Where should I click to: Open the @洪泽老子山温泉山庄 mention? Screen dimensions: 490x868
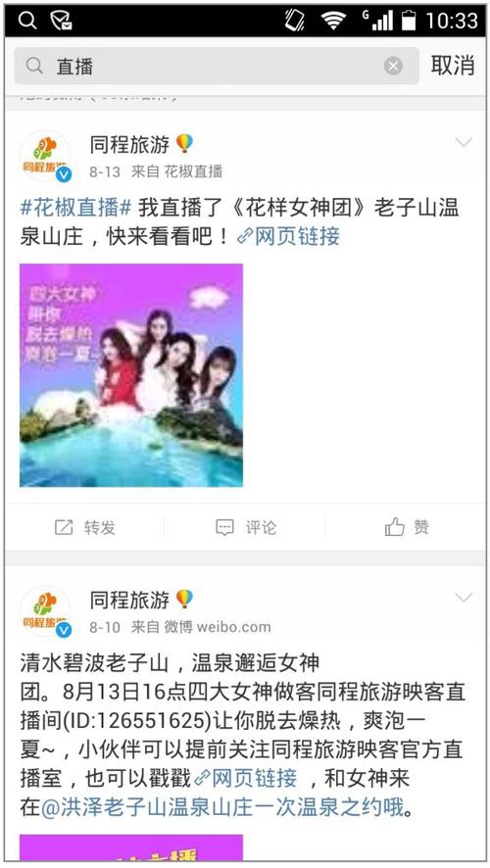pyautogui.click(x=222, y=807)
